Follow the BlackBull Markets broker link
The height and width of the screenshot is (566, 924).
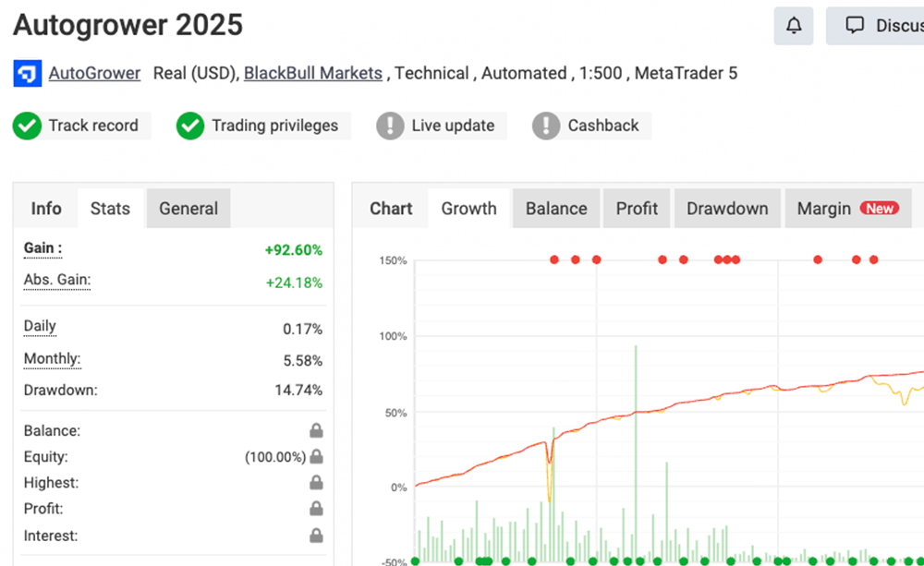pos(313,73)
